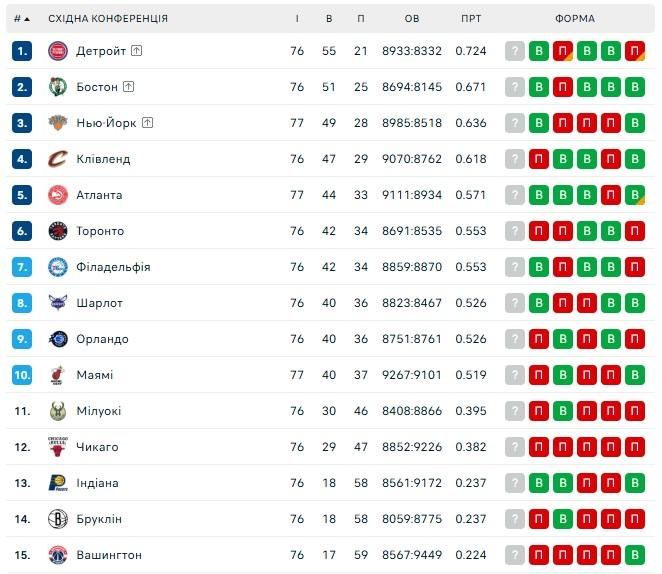The width and height of the screenshot is (662, 574).
Task: Click the Detroit Pistons team logo
Action: [x=57, y=51]
